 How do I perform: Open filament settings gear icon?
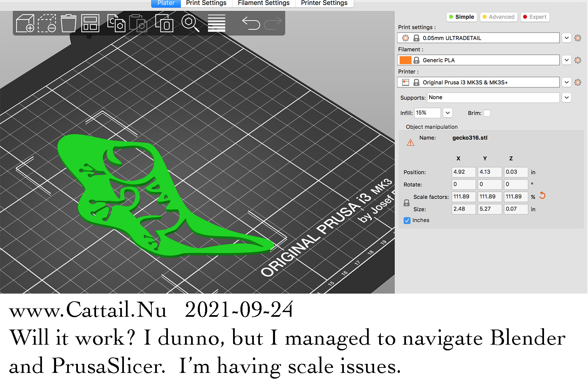point(578,60)
